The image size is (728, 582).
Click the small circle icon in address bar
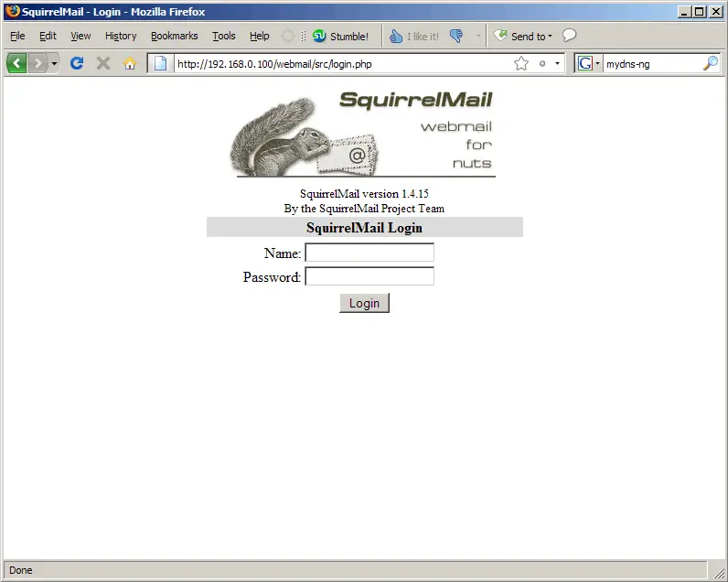541,64
